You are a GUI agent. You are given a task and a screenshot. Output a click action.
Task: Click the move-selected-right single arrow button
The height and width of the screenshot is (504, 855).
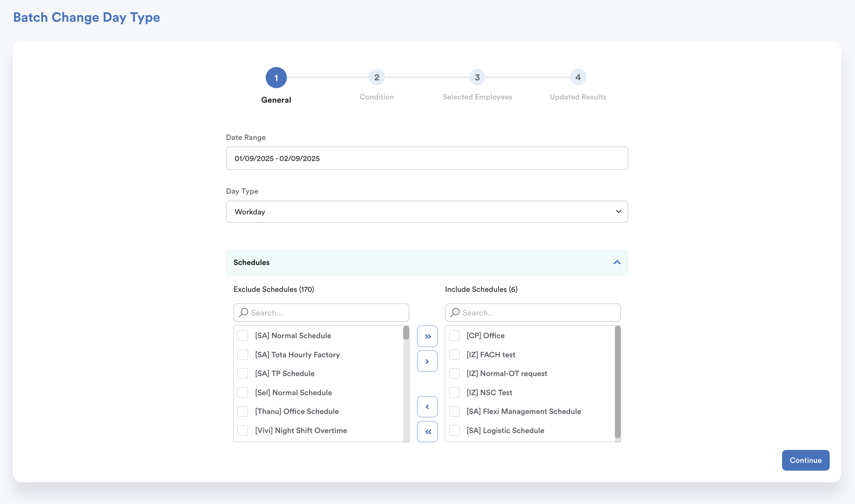(x=427, y=361)
